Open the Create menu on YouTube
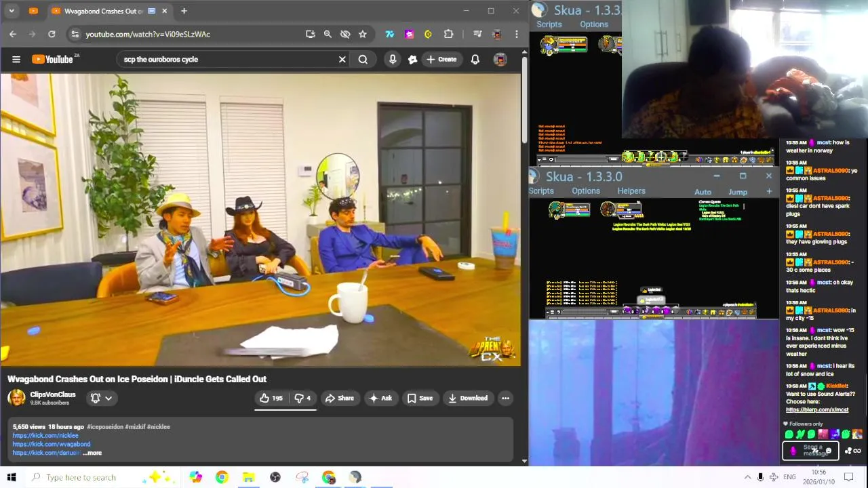The image size is (868, 488). click(441, 60)
